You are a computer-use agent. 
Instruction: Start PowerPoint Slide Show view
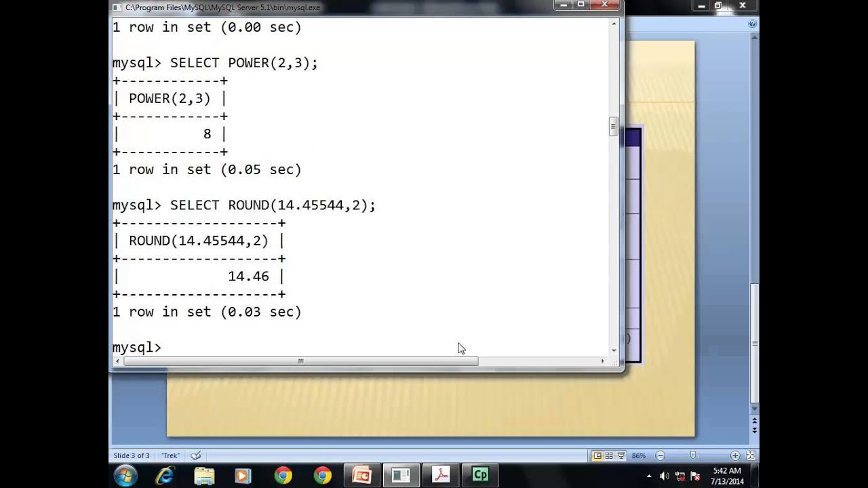tap(620, 455)
